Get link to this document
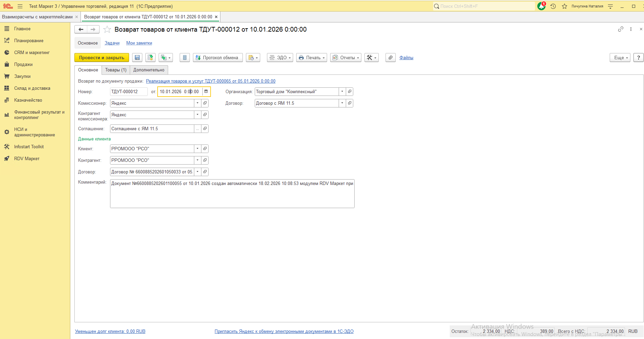Screen dimensions: 644x339 621,29
